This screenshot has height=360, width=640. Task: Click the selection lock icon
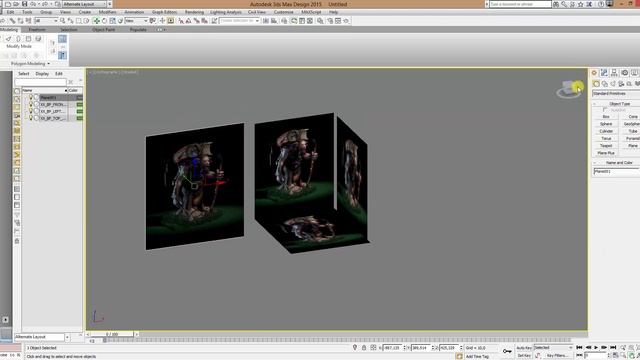coord(364,348)
